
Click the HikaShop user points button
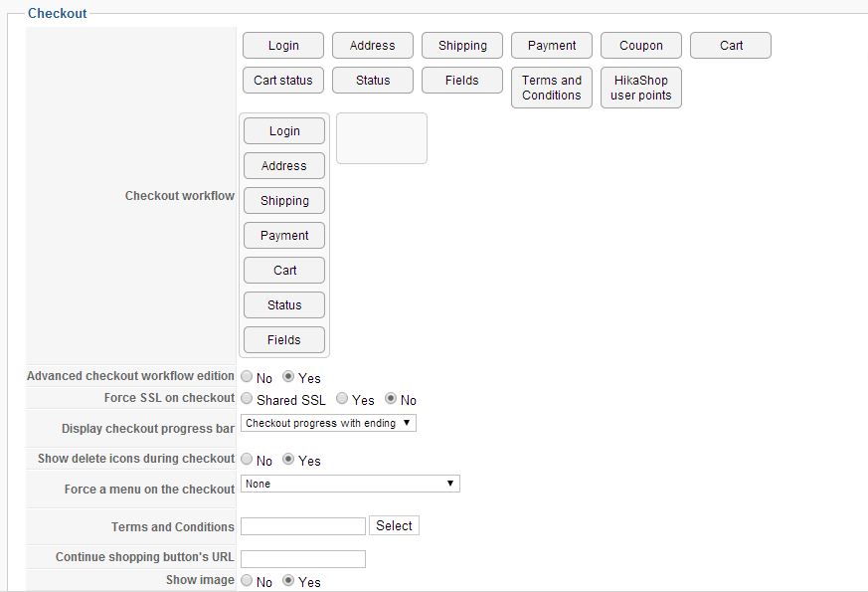pyautogui.click(x=641, y=88)
